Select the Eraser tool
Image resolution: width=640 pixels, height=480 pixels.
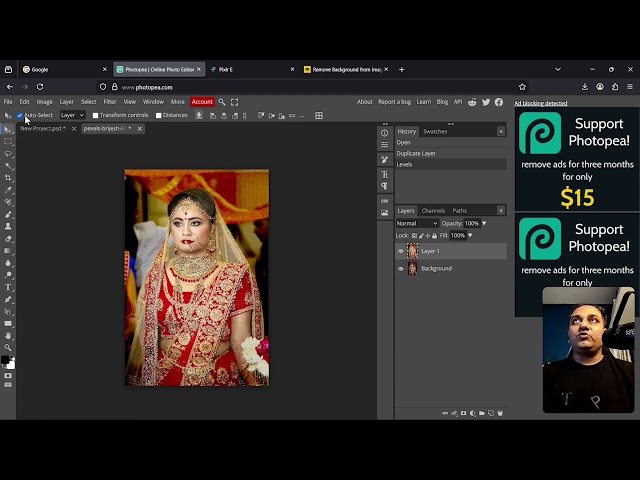click(x=8, y=239)
